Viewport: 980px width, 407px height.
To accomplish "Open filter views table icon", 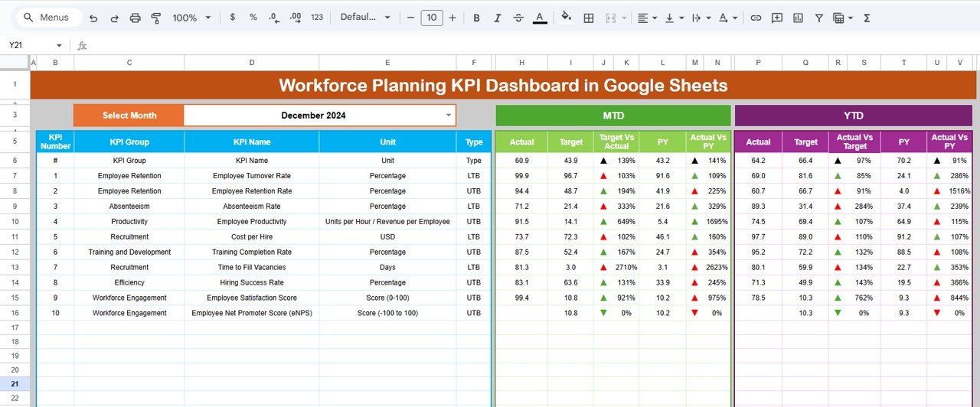I will click(x=842, y=18).
